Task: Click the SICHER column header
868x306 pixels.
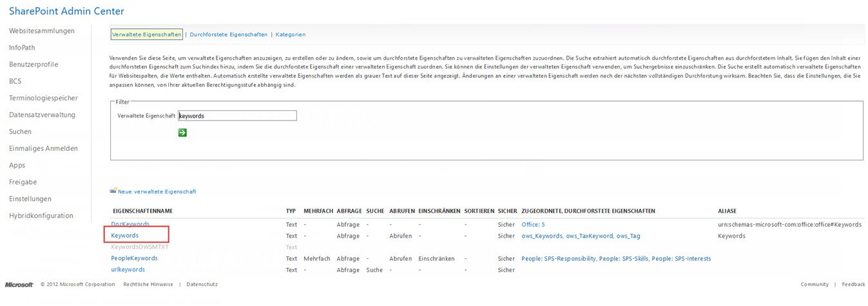Action: click(x=508, y=211)
